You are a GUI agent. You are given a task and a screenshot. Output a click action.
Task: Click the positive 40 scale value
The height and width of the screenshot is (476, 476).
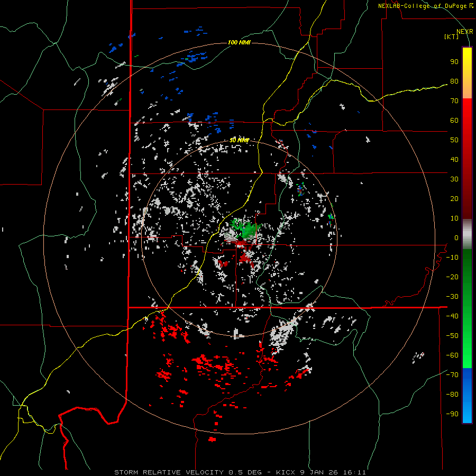pyautogui.click(x=454, y=160)
